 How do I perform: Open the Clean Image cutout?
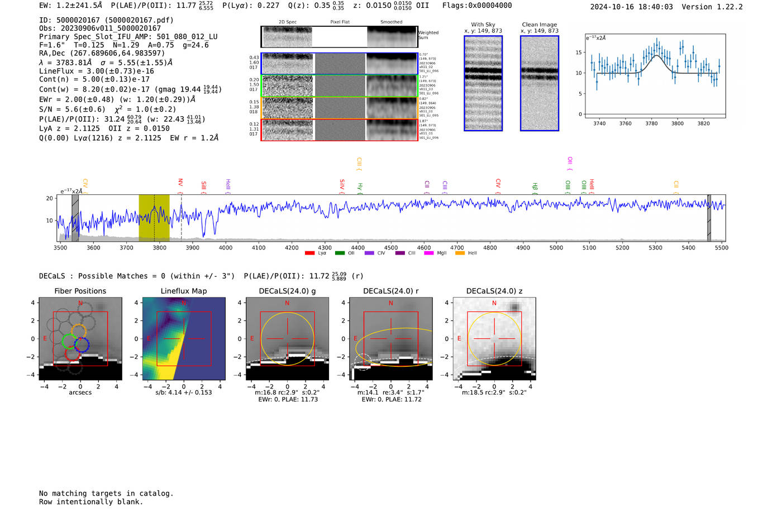point(540,83)
